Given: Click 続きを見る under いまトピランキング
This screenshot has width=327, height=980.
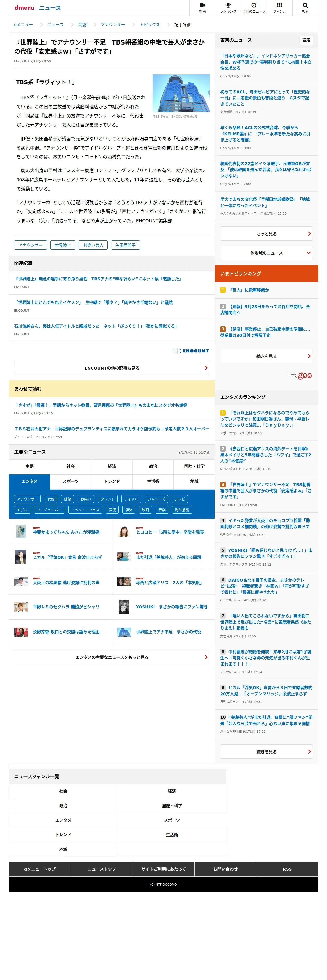Looking at the screenshot, I should (266, 356).
